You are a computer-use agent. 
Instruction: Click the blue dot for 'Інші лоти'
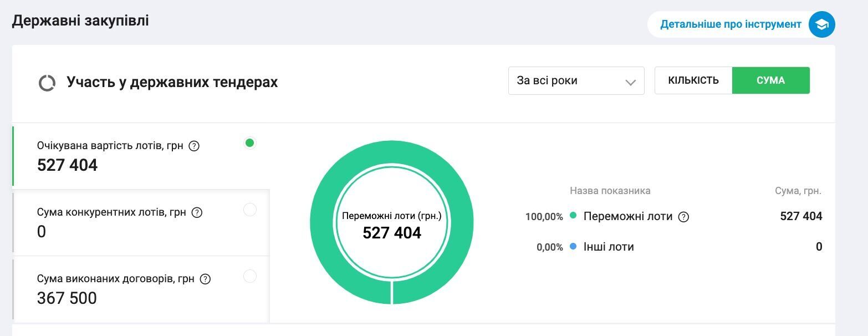click(x=573, y=246)
